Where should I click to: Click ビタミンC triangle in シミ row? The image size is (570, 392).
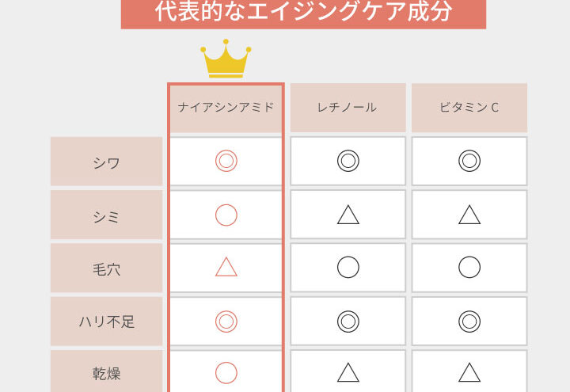[469, 215]
